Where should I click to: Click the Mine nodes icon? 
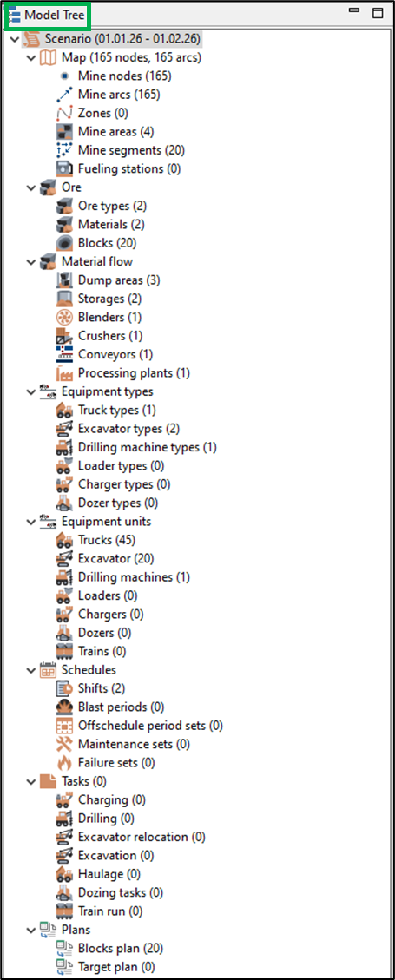point(64,76)
